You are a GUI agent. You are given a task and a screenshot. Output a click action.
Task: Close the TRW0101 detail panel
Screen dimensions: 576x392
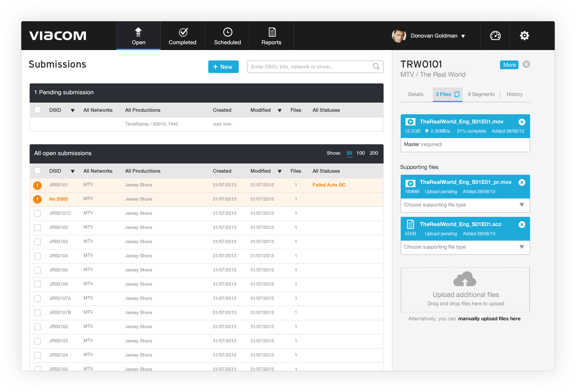(526, 64)
